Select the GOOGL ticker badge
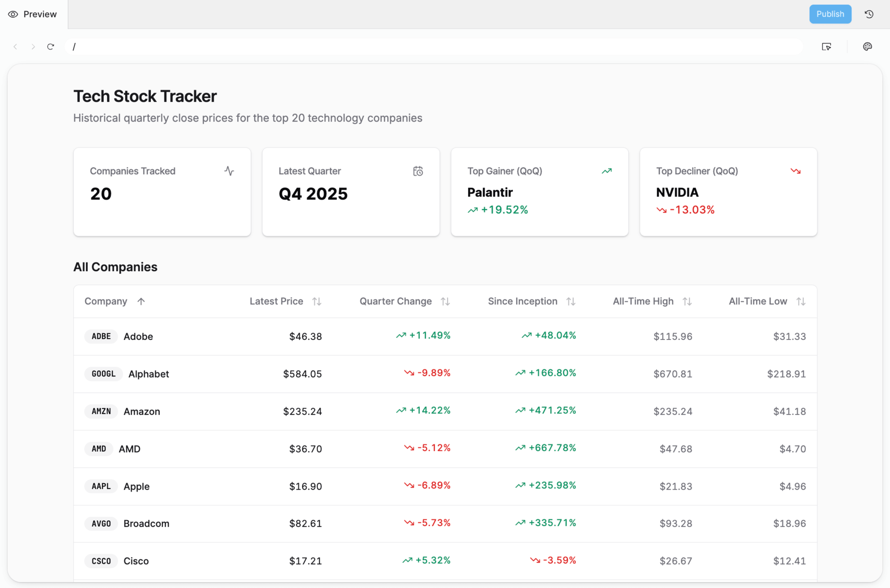890x588 pixels. point(103,374)
